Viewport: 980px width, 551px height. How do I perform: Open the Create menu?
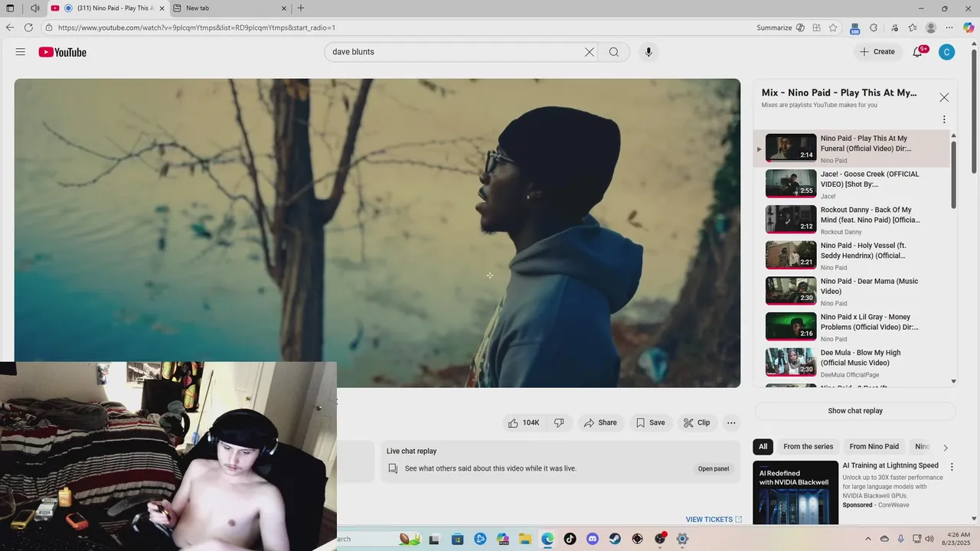point(877,52)
